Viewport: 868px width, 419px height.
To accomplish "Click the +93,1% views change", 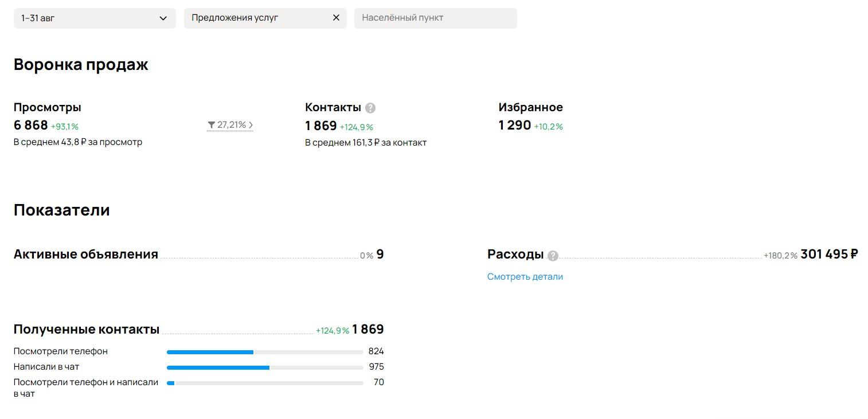I will (x=65, y=127).
